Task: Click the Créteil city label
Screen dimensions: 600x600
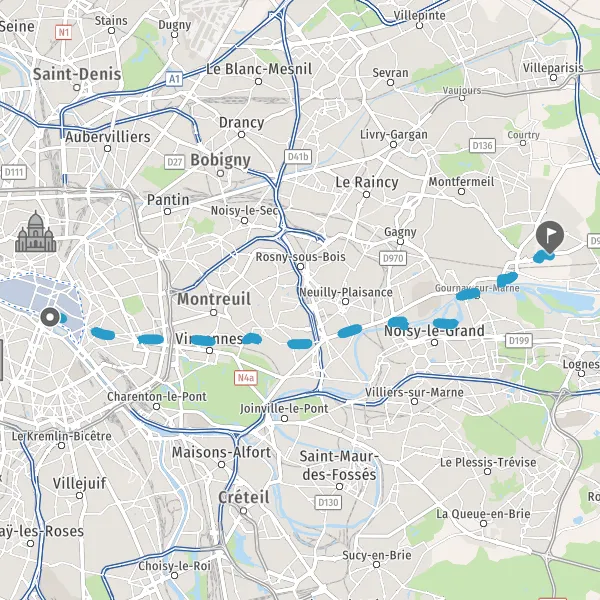Action: click(244, 497)
